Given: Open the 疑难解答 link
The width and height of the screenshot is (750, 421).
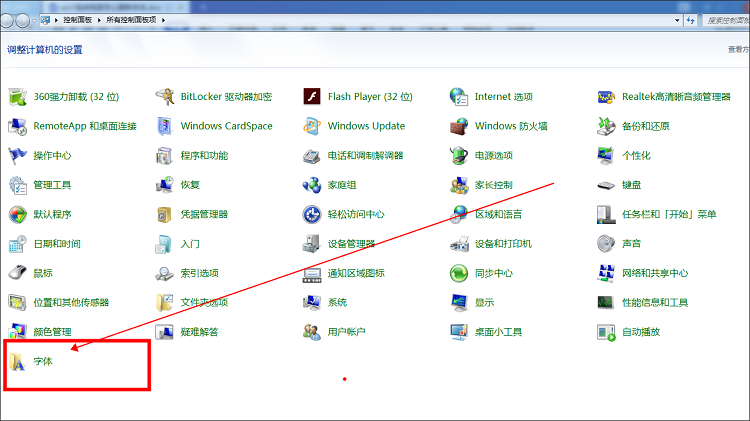Looking at the screenshot, I should (199, 332).
